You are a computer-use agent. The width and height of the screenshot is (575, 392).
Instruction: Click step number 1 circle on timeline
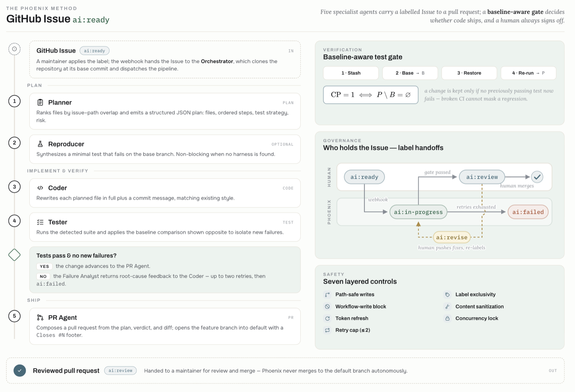pyautogui.click(x=14, y=101)
